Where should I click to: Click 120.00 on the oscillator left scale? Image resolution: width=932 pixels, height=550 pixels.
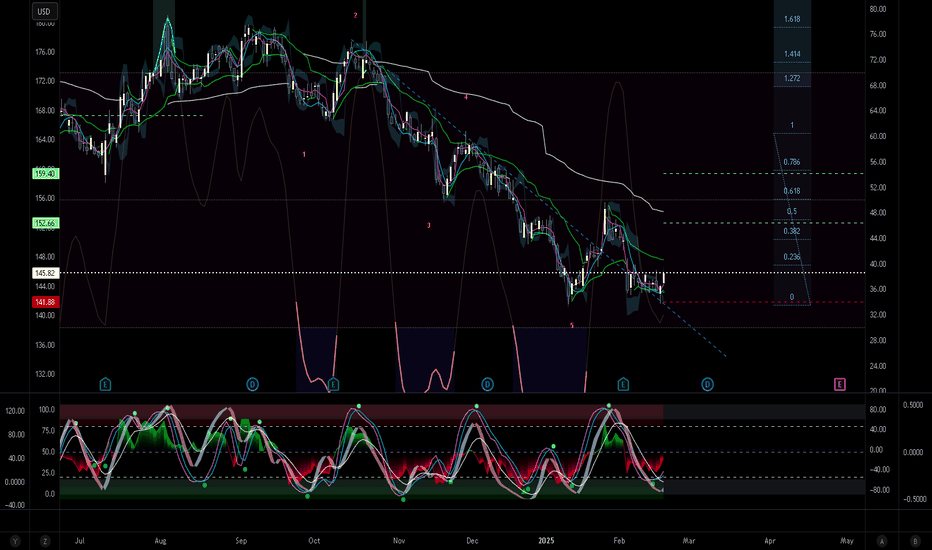15,411
